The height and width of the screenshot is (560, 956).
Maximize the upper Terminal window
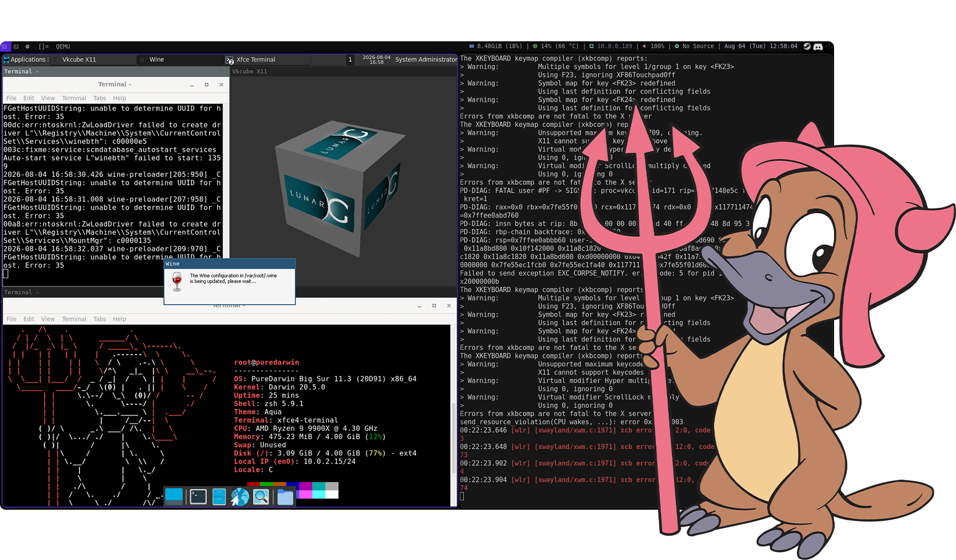click(x=206, y=85)
